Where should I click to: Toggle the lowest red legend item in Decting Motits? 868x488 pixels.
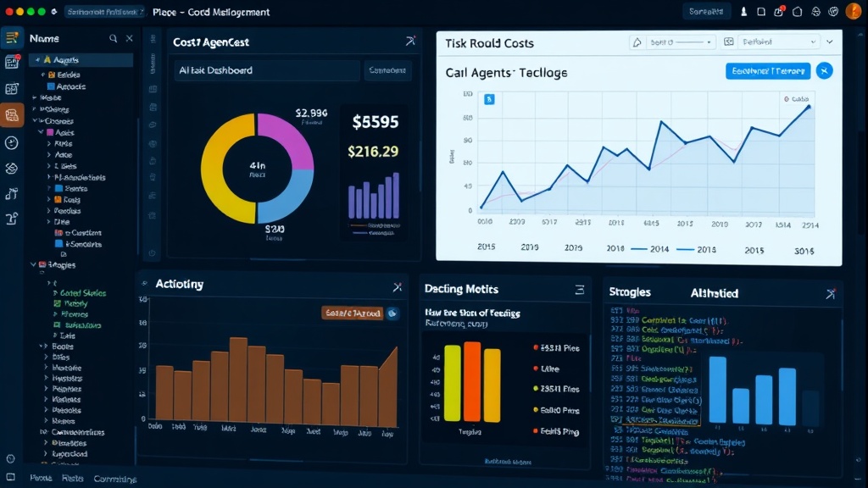556,431
